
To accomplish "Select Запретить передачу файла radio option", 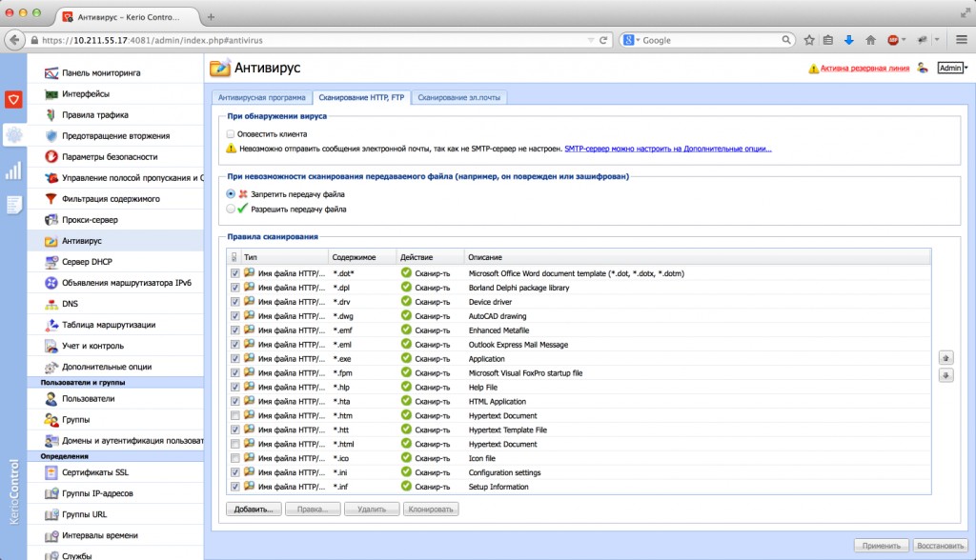I will [x=231, y=194].
